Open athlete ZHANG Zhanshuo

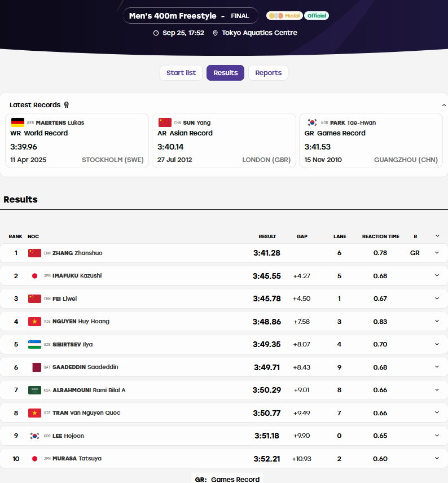pos(77,253)
